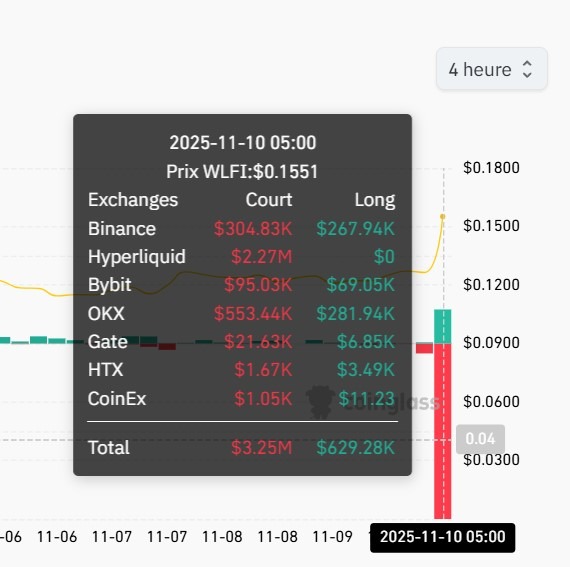This screenshot has height=567, width=570.
Task: Click the 0.04 gray axis value marker
Action: (x=480, y=439)
